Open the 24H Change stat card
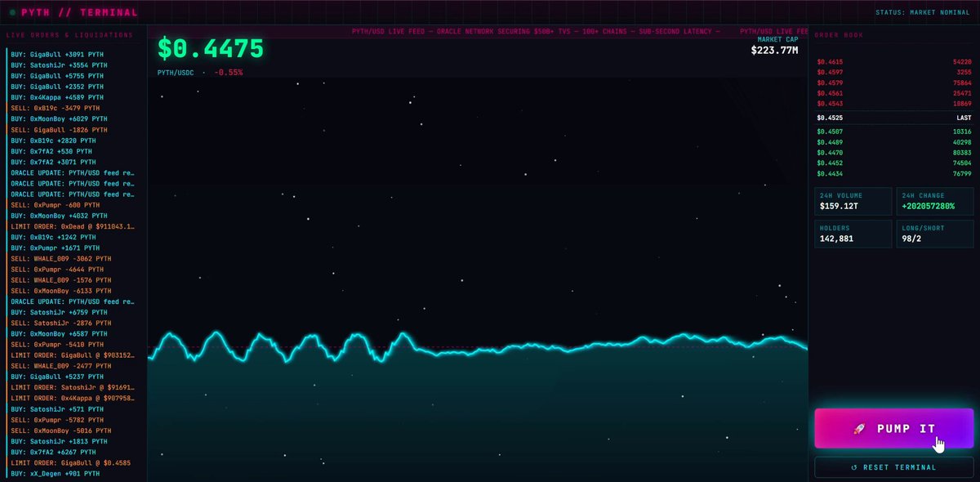Screen dimensions: 980x482 pos(934,201)
